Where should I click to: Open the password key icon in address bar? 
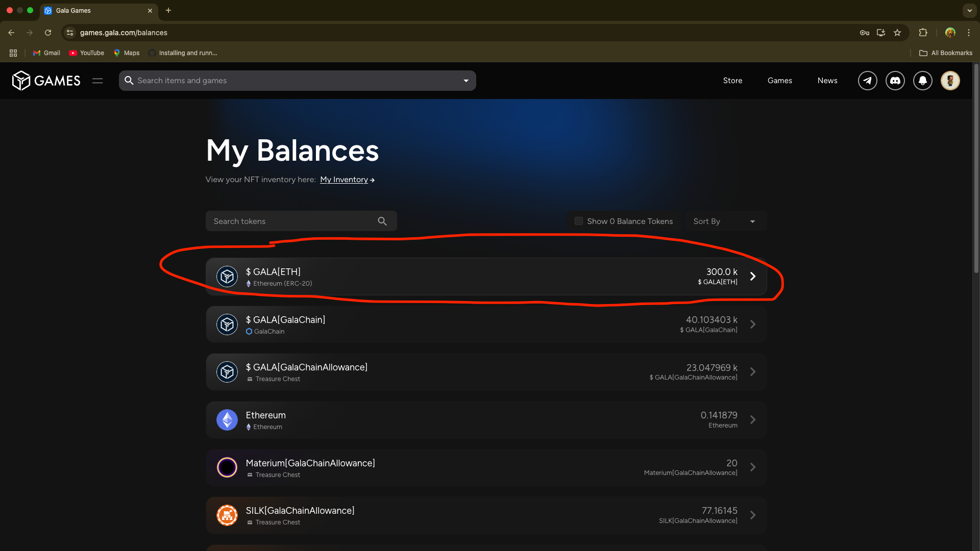pos(865,33)
